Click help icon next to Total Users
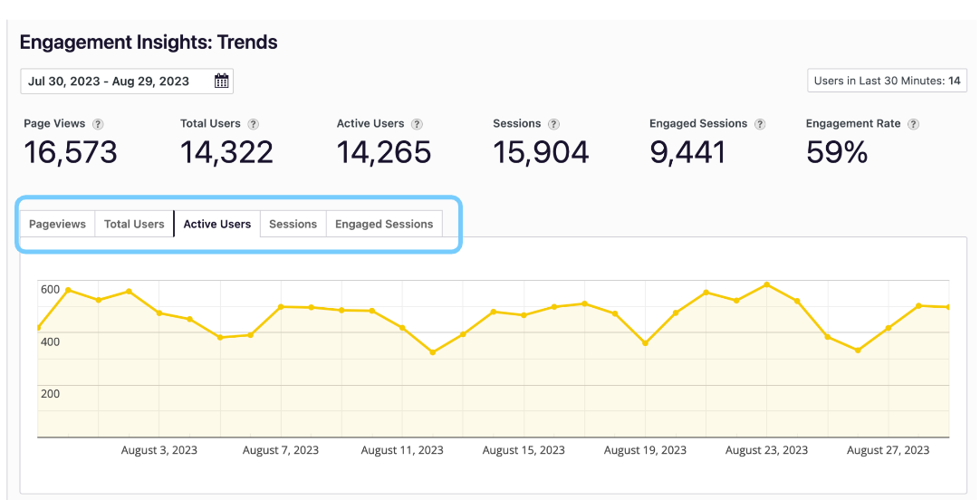Image resolution: width=980 pixels, height=500 pixels. click(x=254, y=124)
